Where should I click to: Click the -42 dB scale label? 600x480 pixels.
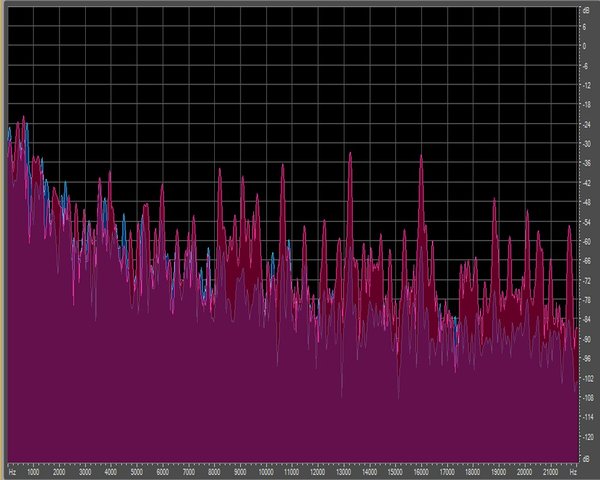pyautogui.click(x=586, y=183)
